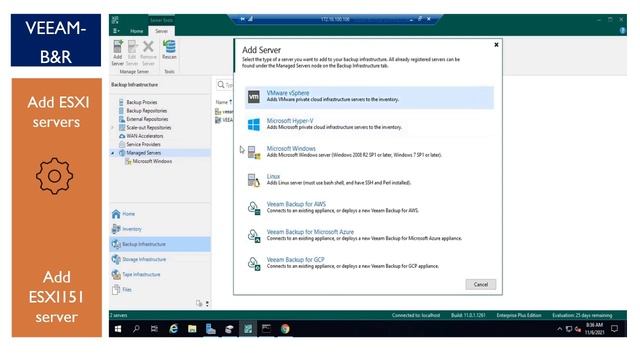Open the Tape Infrastructure navigation view

(160, 274)
